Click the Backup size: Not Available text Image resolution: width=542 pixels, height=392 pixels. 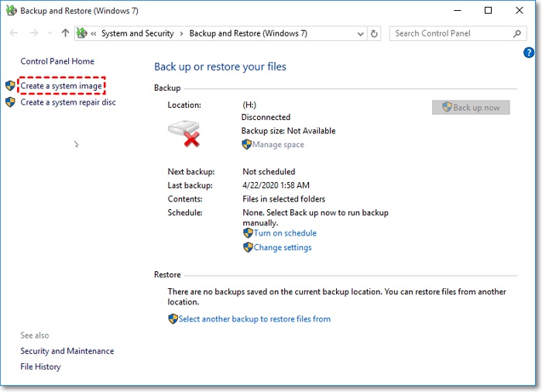point(288,131)
